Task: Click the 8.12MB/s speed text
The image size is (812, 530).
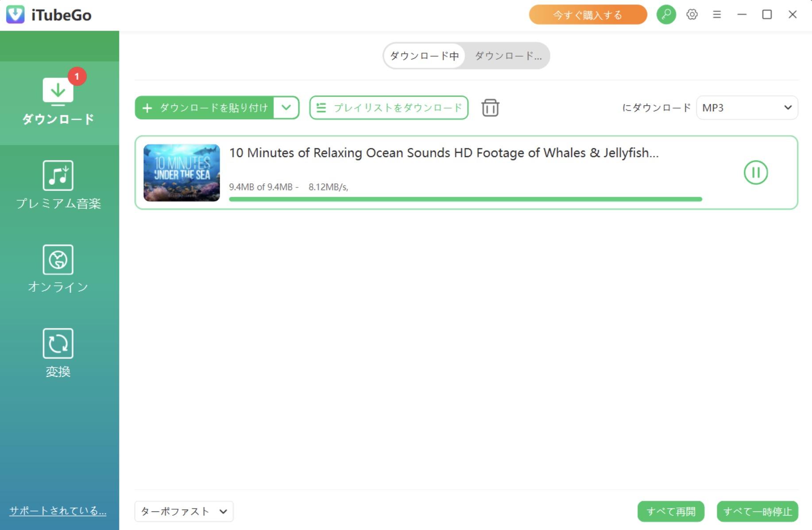Action: (328, 187)
